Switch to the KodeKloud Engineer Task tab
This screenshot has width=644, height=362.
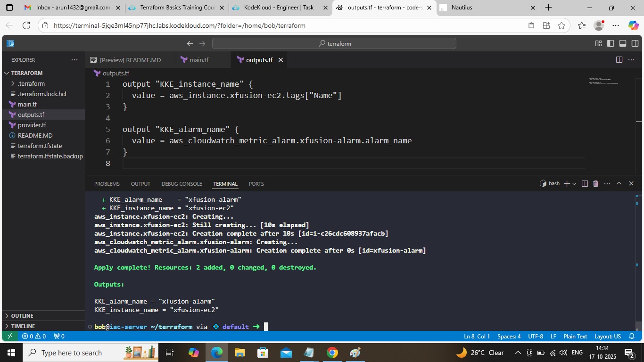(x=280, y=8)
